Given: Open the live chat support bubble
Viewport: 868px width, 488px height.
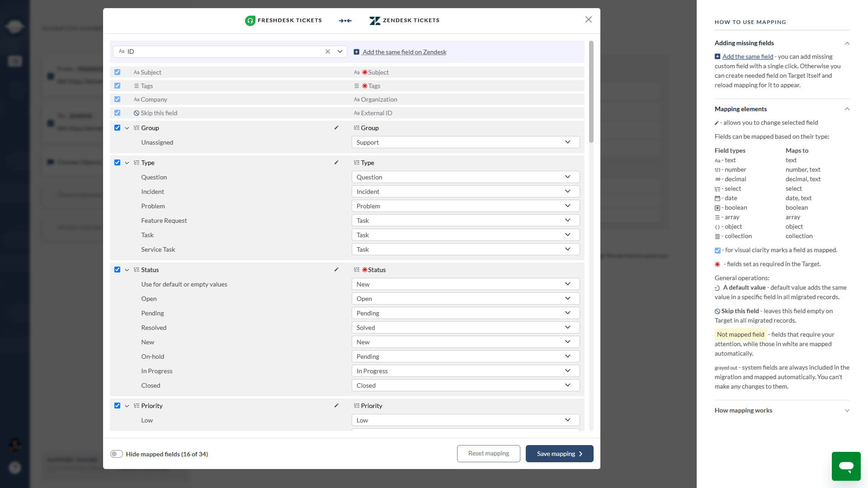Looking at the screenshot, I should 846,466.
